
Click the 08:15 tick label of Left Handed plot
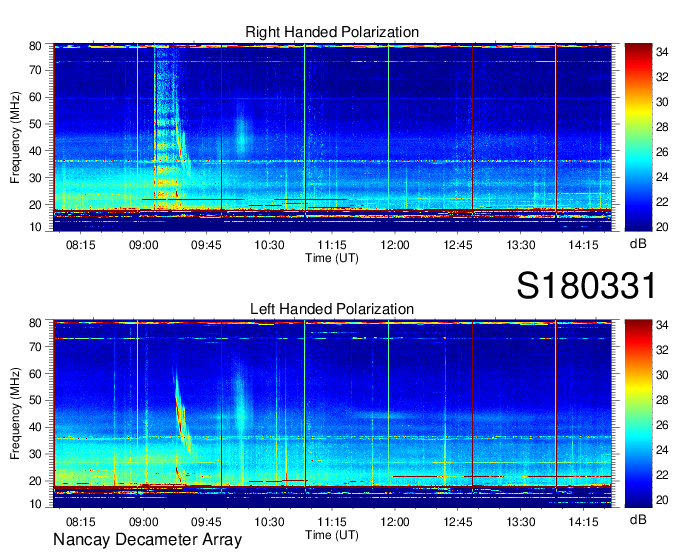[x=81, y=522]
